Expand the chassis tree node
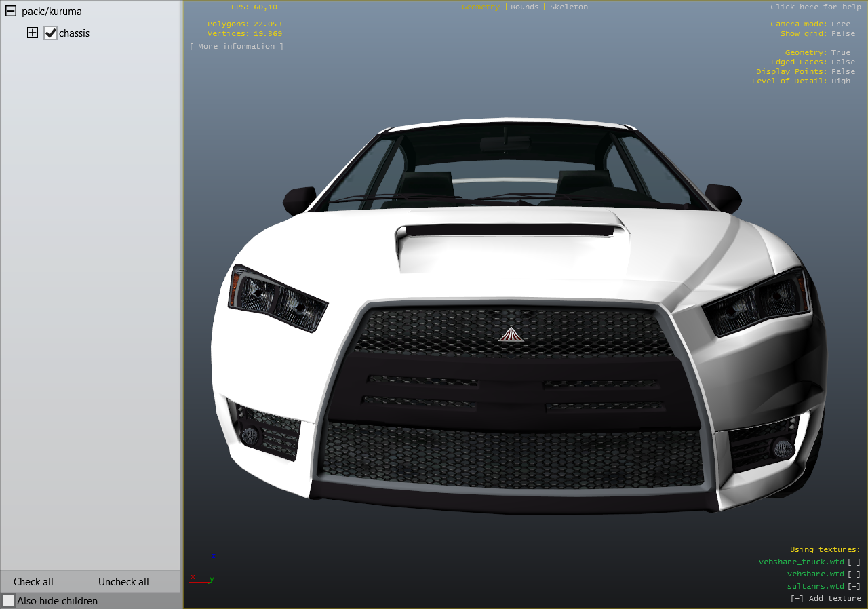Screen dimensions: 868x609 33,33
